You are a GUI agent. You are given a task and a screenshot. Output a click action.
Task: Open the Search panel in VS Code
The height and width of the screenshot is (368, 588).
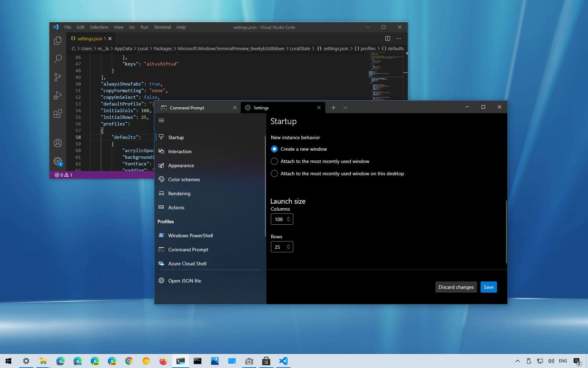pos(57,59)
